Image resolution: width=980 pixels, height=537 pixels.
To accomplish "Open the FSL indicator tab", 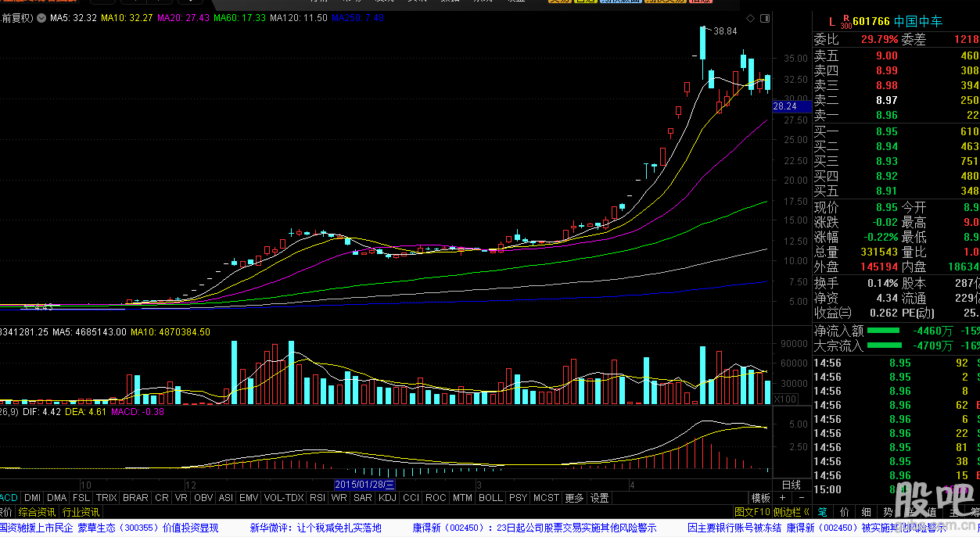I will (x=81, y=497).
